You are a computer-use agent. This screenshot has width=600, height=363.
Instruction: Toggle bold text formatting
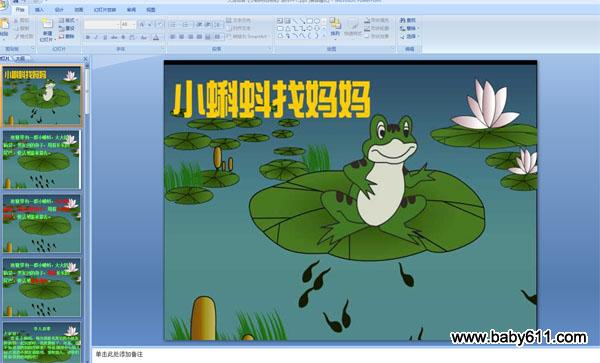pyautogui.click(x=88, y=37)
